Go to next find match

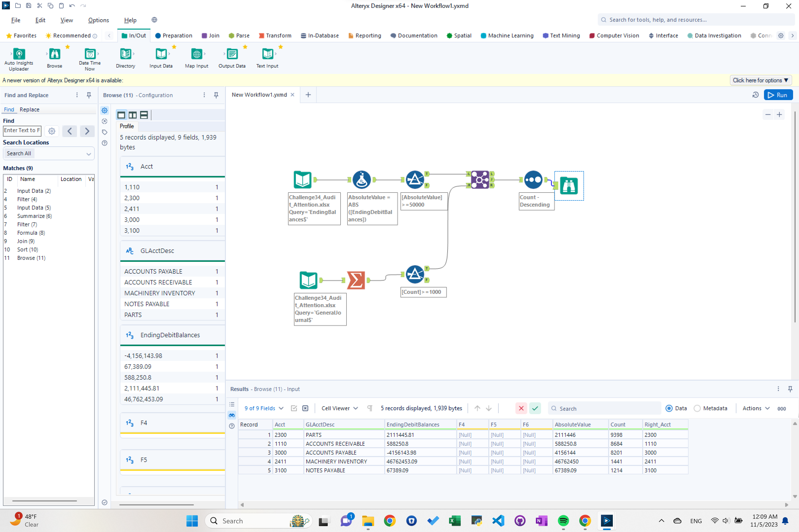[87, 131]
